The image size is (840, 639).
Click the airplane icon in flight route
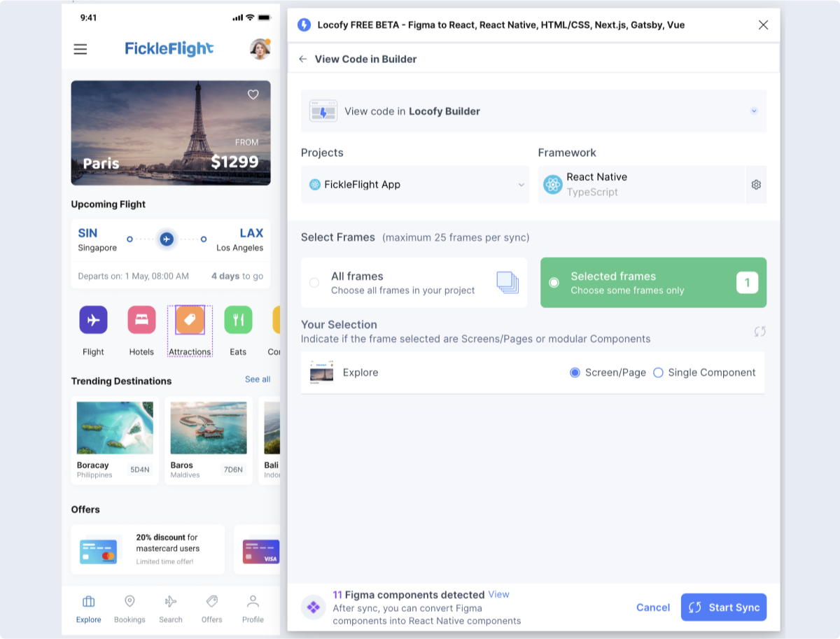click(167, 239)
